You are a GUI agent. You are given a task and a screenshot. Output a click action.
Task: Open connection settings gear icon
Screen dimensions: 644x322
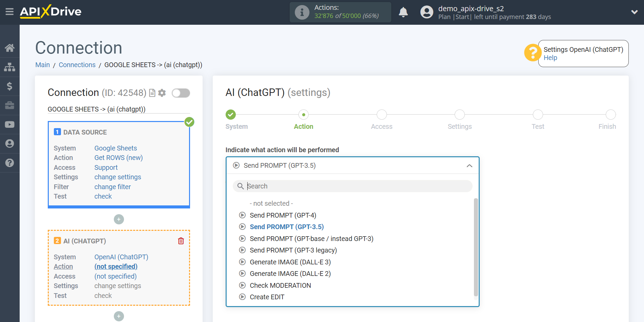pyautogui.click(x=162, y=93)
